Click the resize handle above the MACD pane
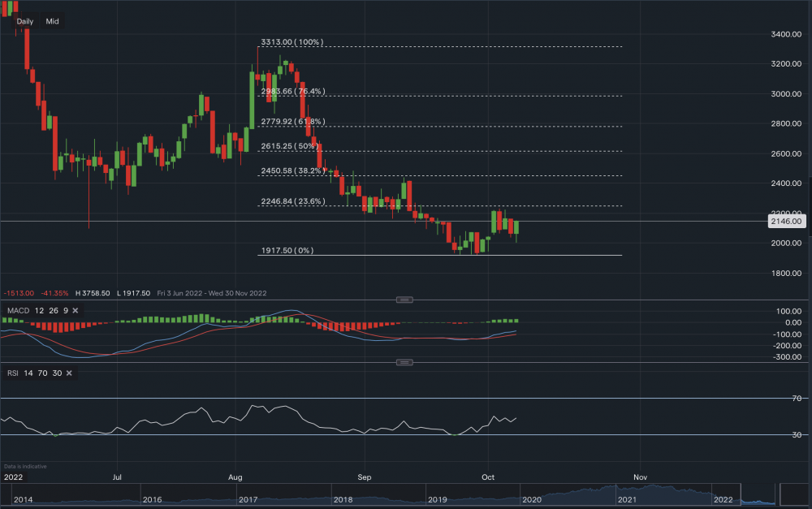Screen dimensions: 812x509 [404, 300]
